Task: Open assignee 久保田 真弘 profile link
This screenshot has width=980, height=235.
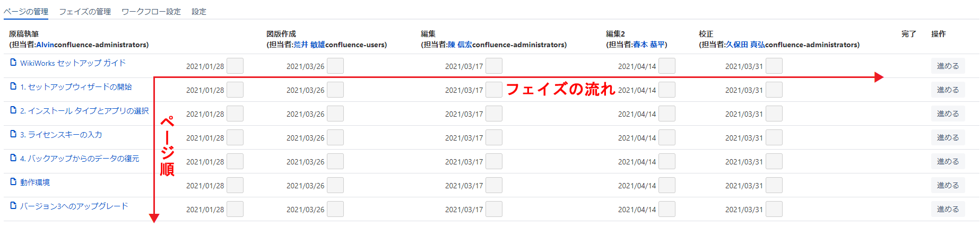Action: click(745, 45)
